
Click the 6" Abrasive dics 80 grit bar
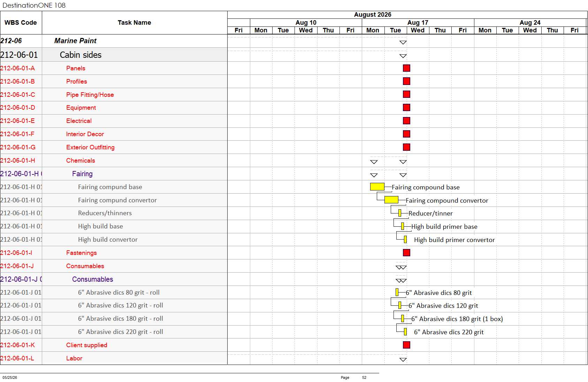coord(397,292)
